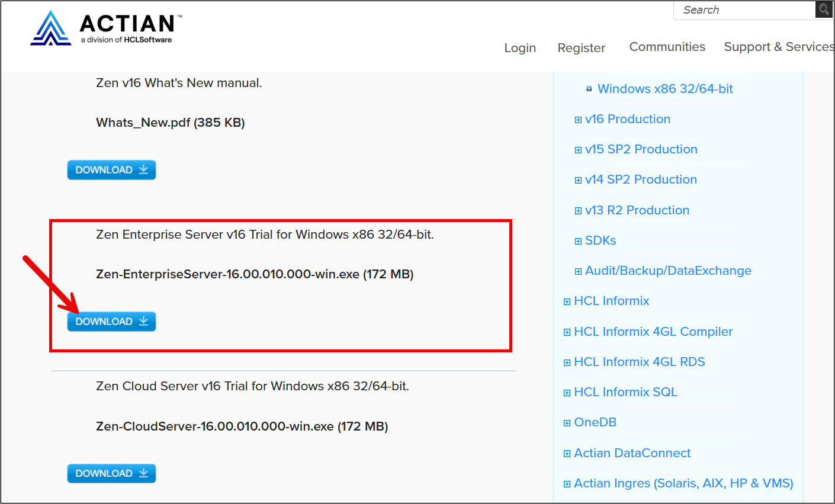Click into the Search field
The width and height of the screenshot is (835, 504).
coord(744,10)
